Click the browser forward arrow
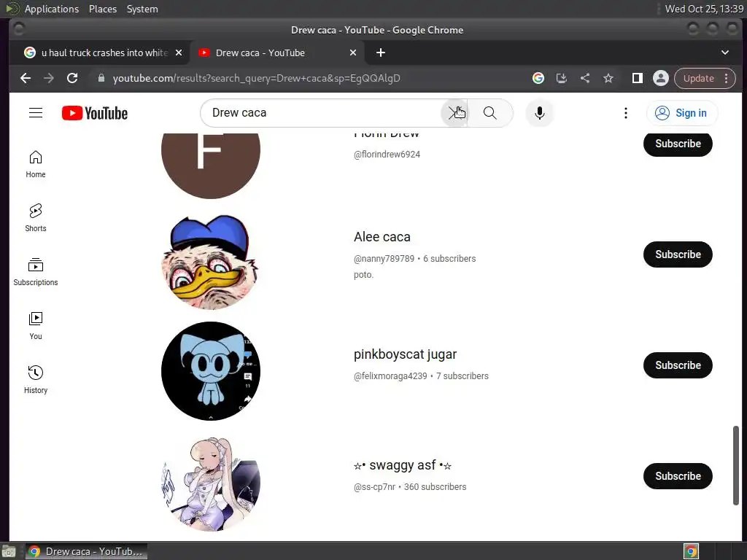 click(49, 78)
